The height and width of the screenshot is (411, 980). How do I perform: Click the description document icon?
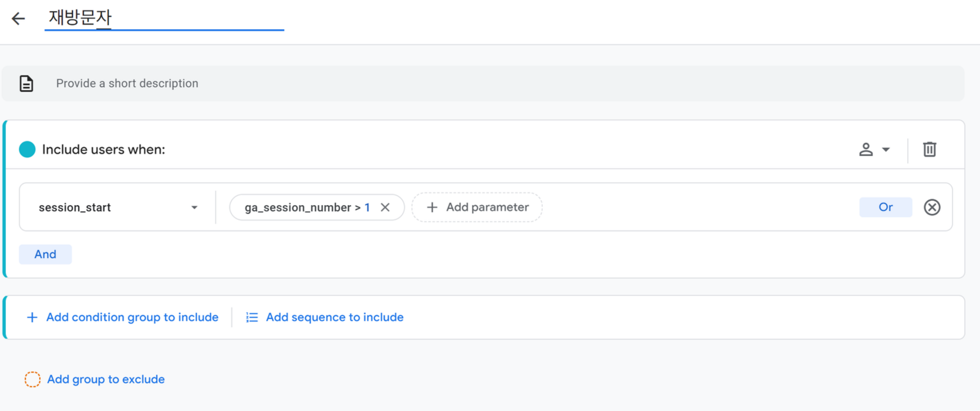pos(26,83)
